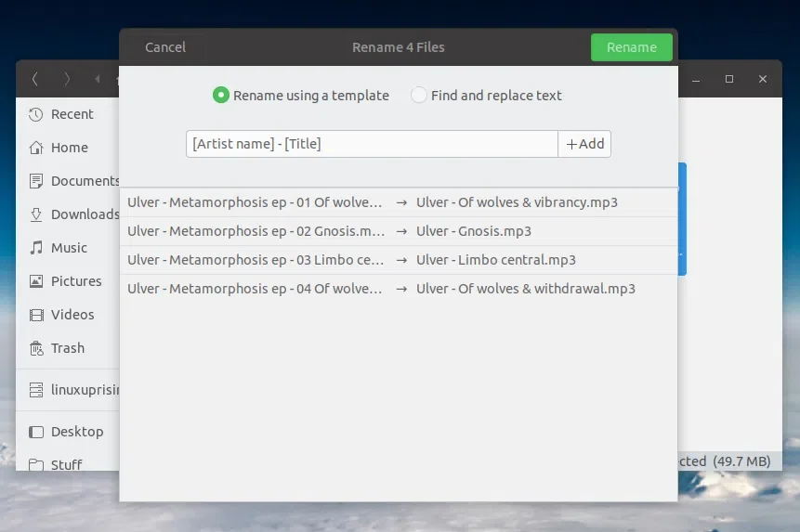Open the +Add template tag menu
This screenshot has width=800, height=532.
pyautogui.click(x=584, y=144)
